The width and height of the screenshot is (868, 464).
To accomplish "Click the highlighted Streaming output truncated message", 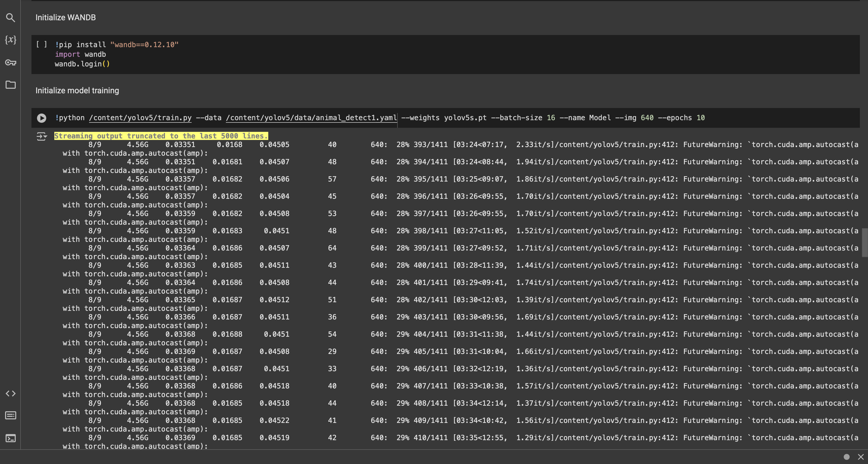I will [x=161, y=136].
